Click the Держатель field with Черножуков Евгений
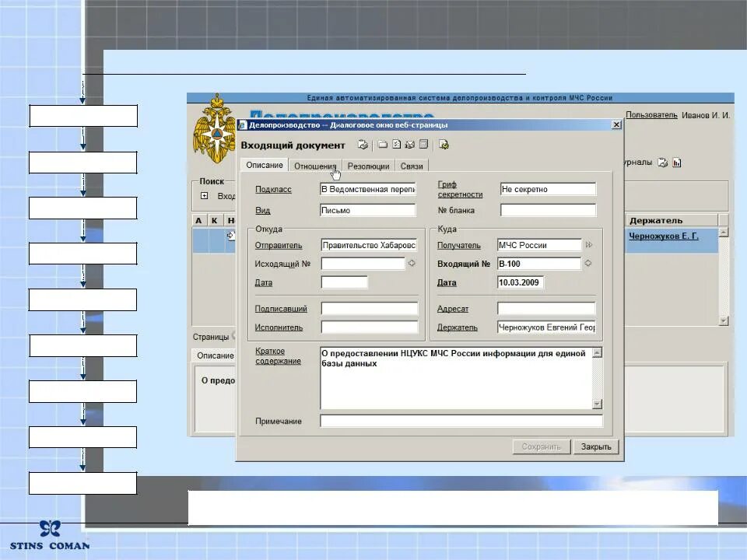Image resolution: width=747 pixels, height=560 pixels. click(x=546, y=327)
